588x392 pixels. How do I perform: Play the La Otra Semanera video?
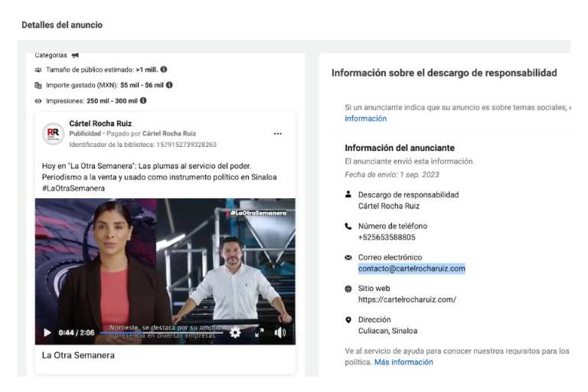(47, 332)
